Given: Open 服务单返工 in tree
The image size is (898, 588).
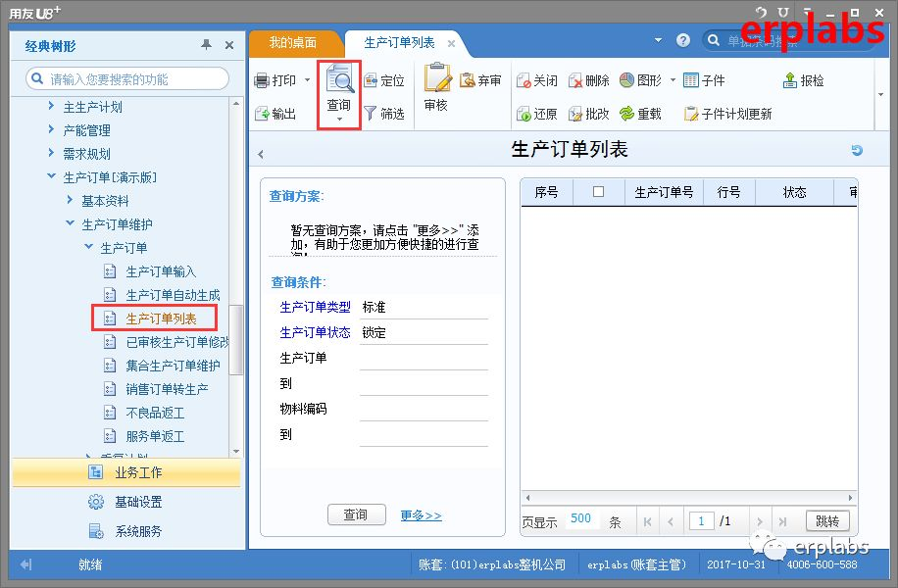Looking at the screenshot, I should 155,436.
